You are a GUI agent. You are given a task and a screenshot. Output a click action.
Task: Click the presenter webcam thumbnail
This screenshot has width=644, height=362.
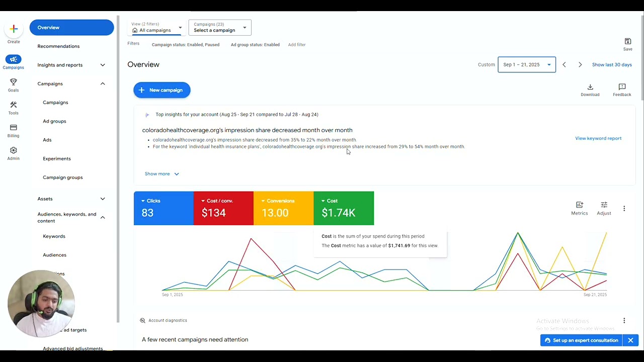[41, 304]
